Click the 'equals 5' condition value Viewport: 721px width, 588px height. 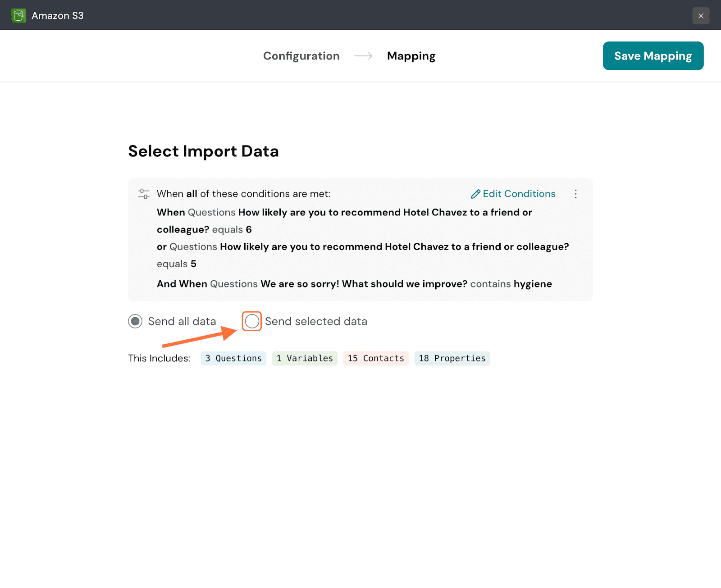point(177,264)
